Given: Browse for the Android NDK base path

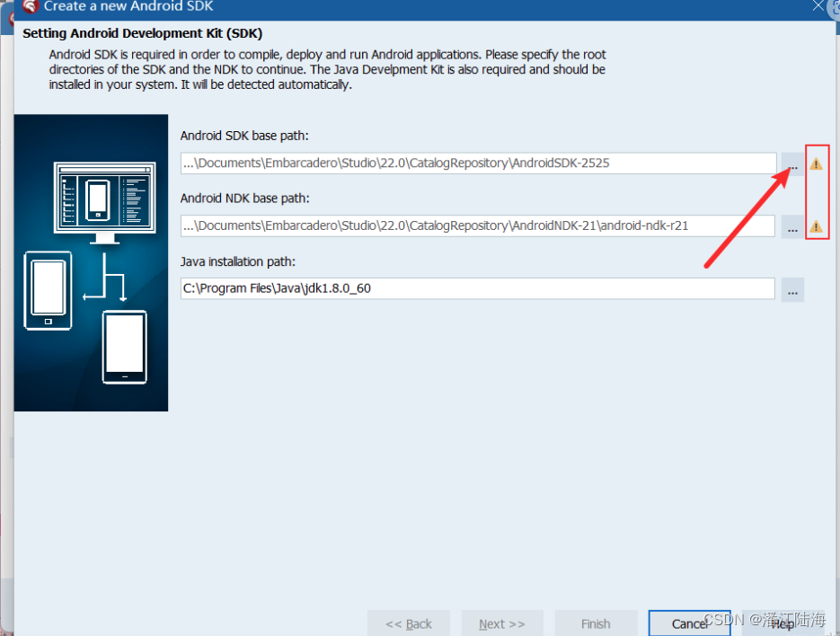Looking at the screenshot, I should click(792, 226).
